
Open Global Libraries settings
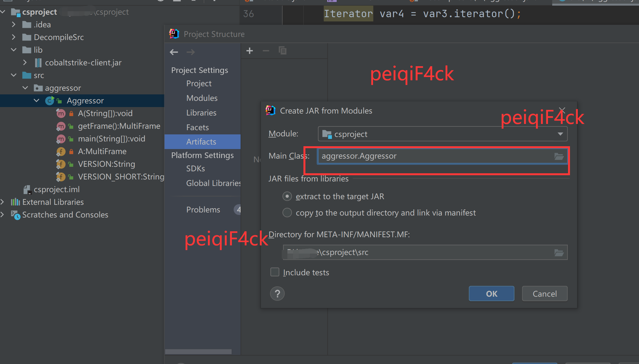coord(213,183)
